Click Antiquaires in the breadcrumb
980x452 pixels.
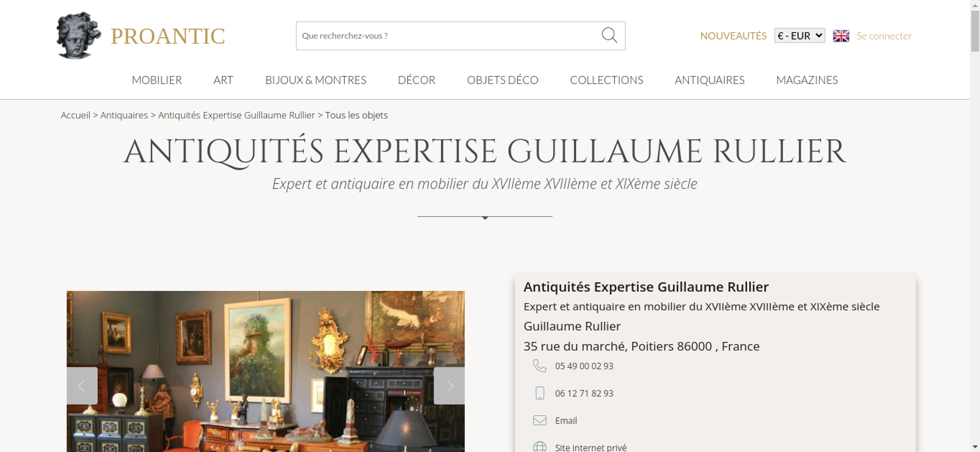click(x=124, y=115)
